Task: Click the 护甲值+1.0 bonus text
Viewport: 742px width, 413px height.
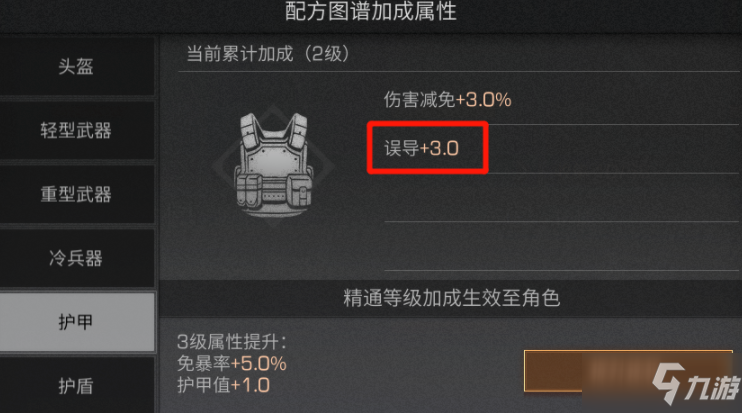Action: point(223,385)
